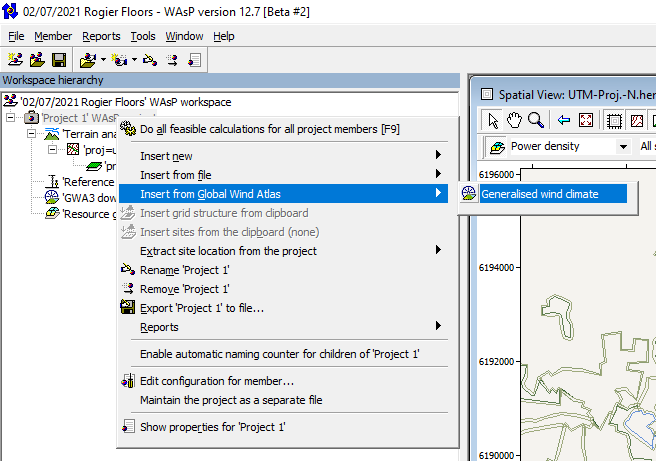This screenshot has width=656, height=461.
Task: Open the Insert new submenu
Action: [283, 156]
